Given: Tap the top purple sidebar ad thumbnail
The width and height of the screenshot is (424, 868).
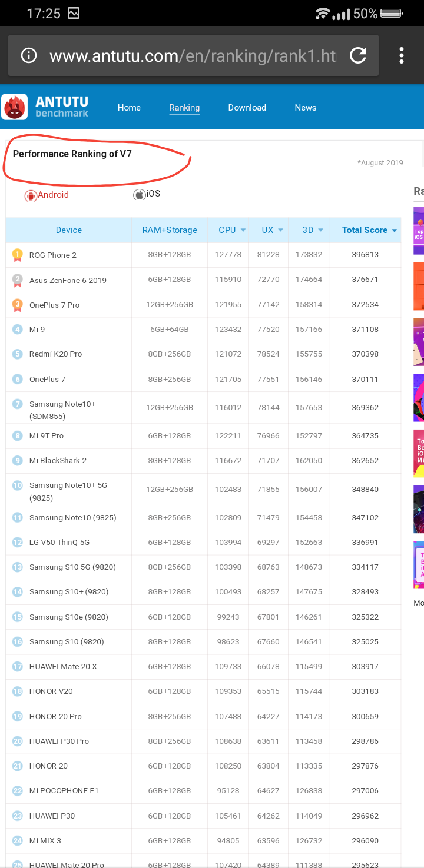Looking at the screenshot, I should click(x=419, y=231).
